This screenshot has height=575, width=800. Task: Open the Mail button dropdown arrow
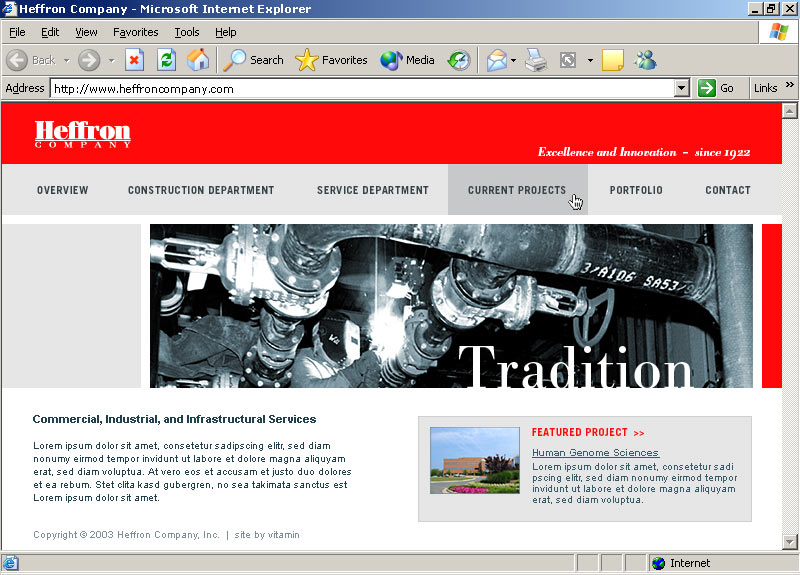[513, 60]
